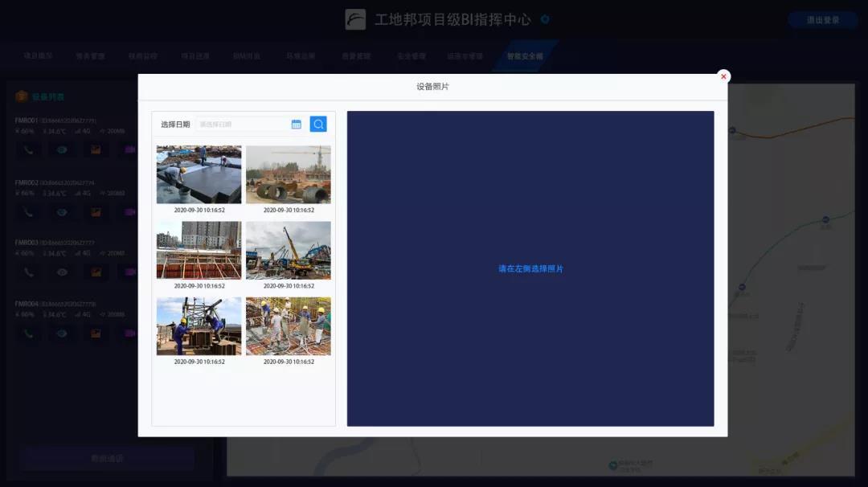Open the red scaffolding building photo

(x=199, y=250)
